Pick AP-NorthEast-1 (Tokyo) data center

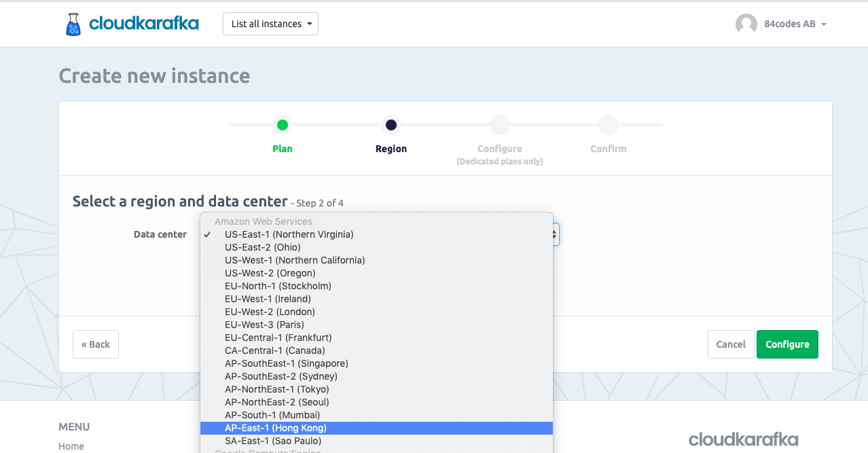[x=377, y=389]
